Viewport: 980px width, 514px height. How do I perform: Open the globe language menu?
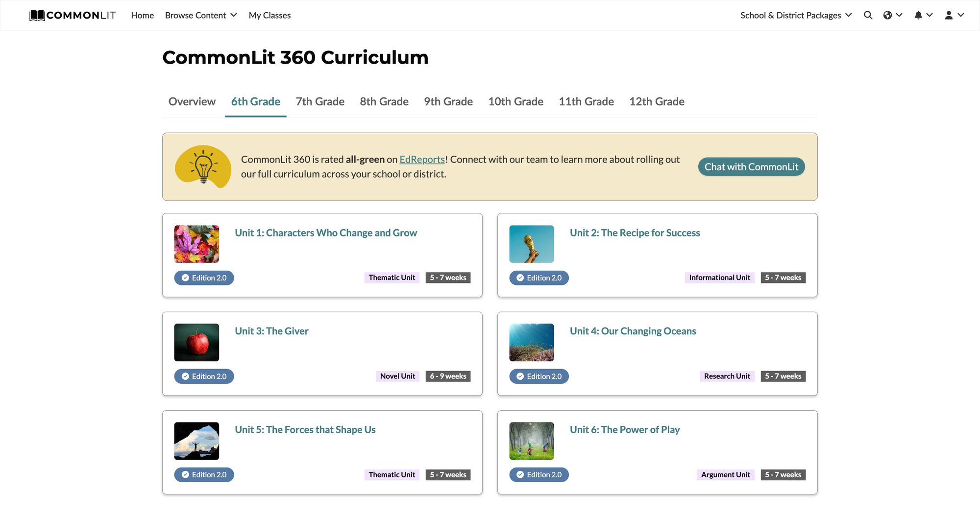click(x=893, y=15)
